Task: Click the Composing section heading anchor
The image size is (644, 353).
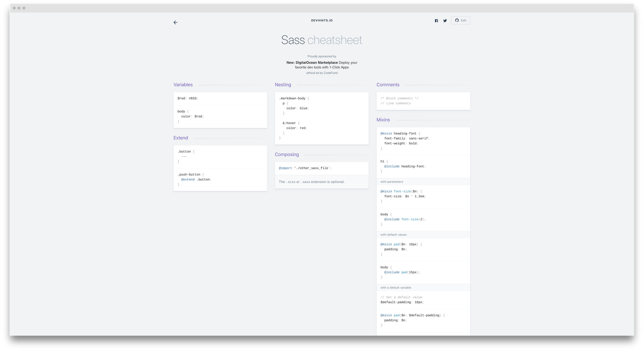Action: [x=287, y=155]
